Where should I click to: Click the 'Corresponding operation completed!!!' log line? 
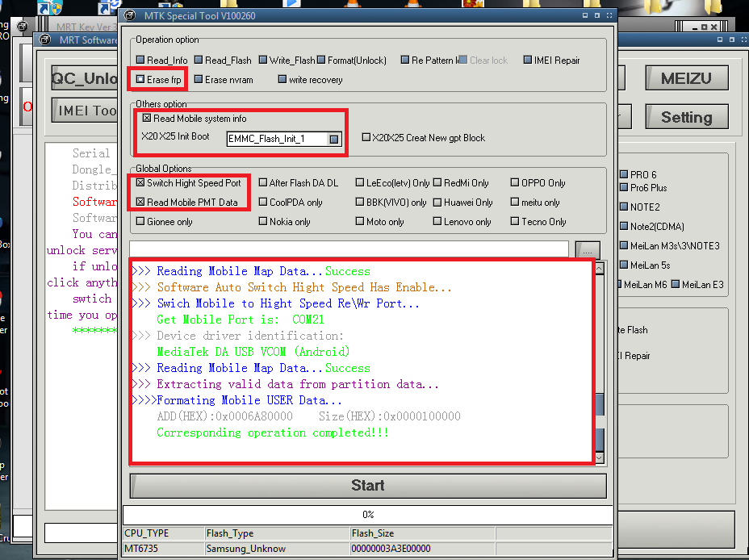[273, 433]
